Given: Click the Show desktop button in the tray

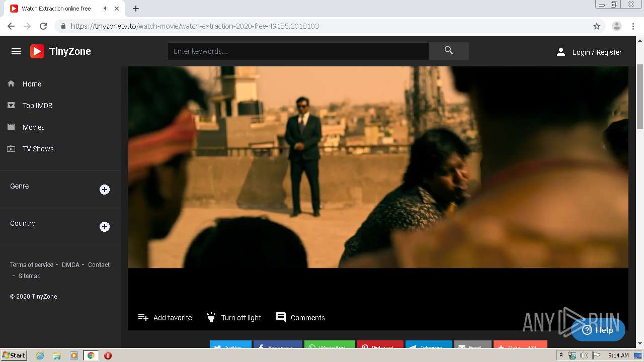Looking at the screenshot, I should 638,355.
